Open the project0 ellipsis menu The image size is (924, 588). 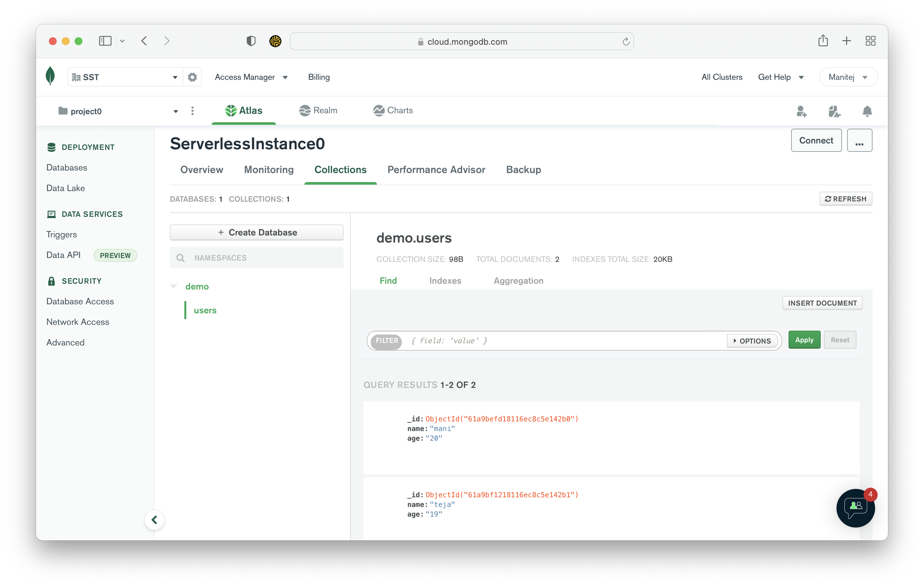point(193,111)
